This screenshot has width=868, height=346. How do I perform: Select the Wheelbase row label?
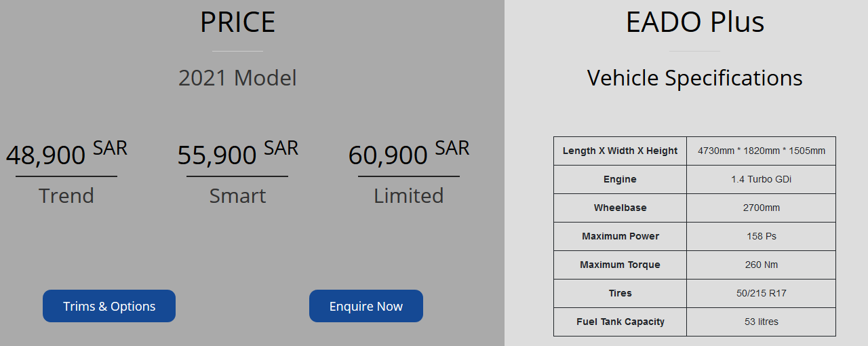620,208
